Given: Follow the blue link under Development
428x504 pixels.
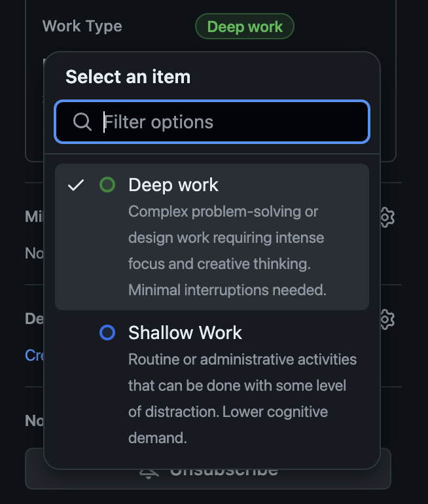Looking at the screenshot, I should pyautogui.click(x=34, y=355).
